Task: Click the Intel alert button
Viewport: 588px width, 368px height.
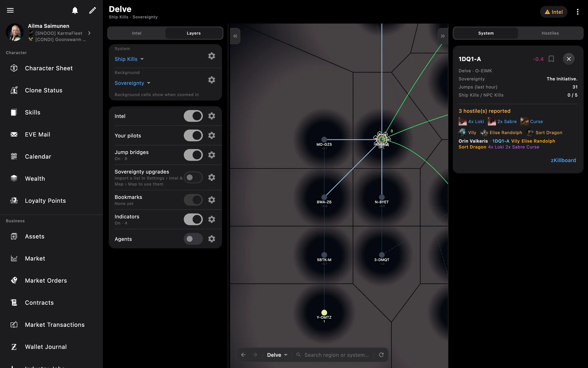Action: (554, 12)
